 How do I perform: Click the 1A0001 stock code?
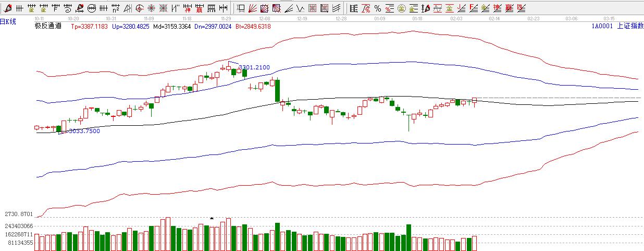point(602,26)
